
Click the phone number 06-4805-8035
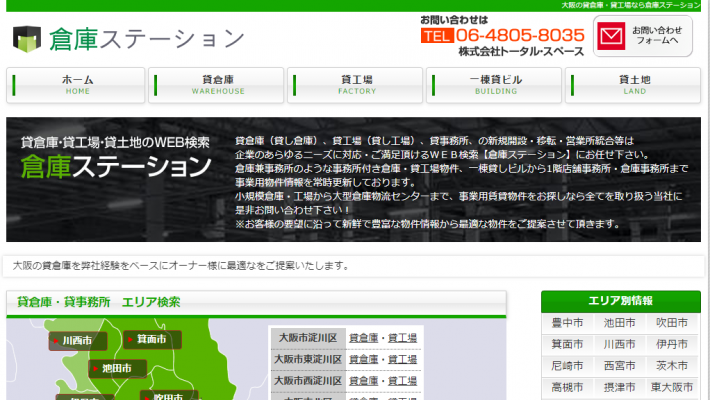520,35
